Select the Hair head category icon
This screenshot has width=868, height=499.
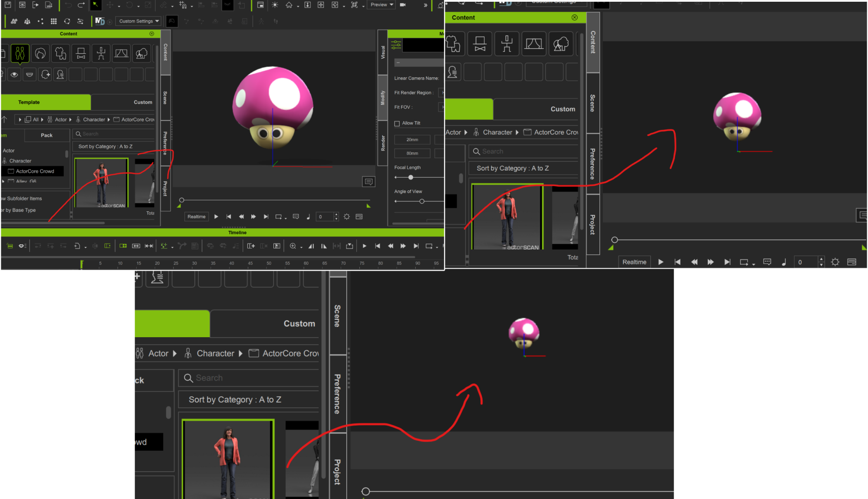(x=40, y=53)
